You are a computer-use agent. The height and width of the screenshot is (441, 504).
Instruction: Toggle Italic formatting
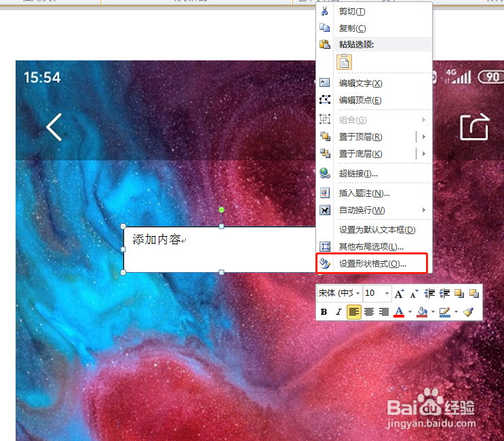pyautogui.click(x=338, y=312)
